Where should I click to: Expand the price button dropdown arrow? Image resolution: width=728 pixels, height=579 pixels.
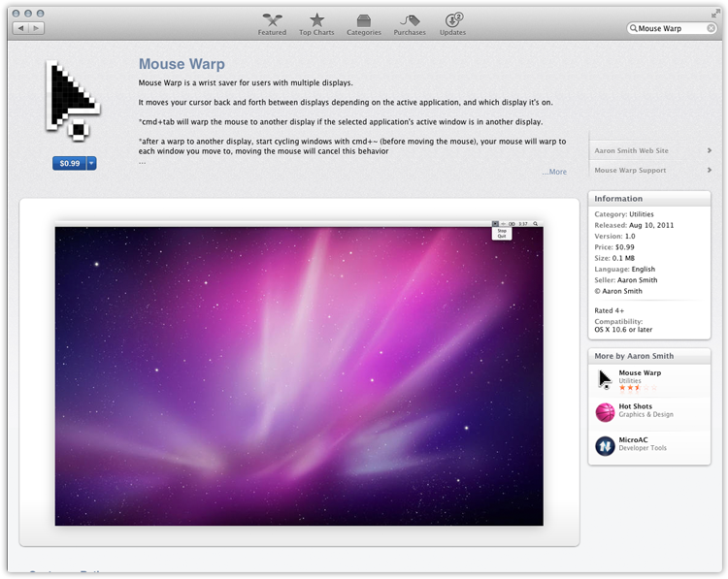92,163
